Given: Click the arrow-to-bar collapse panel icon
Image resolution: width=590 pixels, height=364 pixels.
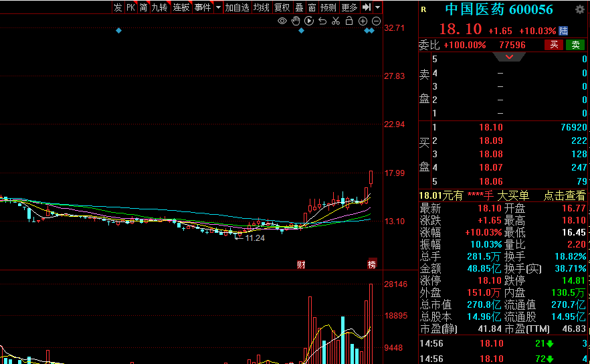Looking at the screenshot, I should coord(367,7).
